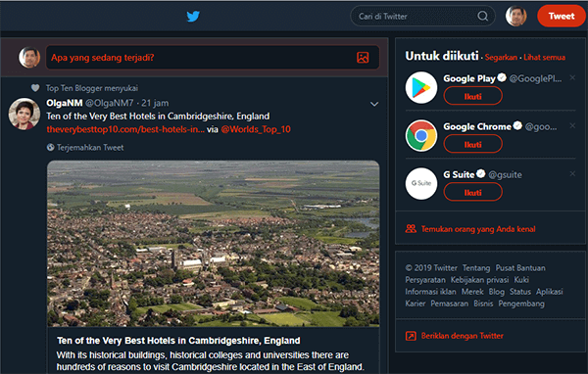
Task: Open the Aplikasi footer link
Action: tap(550, 292)
